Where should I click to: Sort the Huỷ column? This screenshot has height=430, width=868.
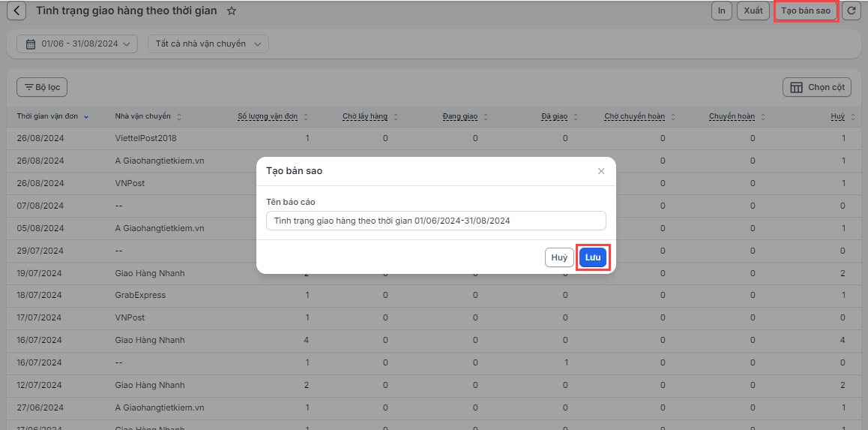point(852,117)
